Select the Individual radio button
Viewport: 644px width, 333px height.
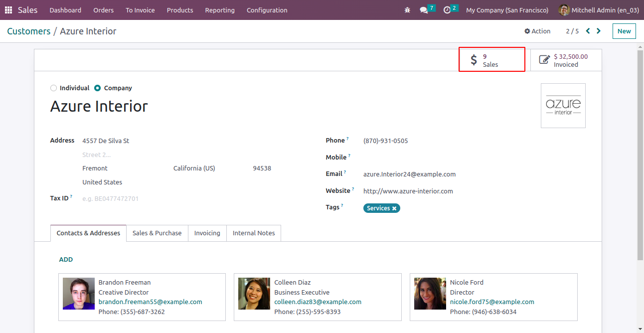(54, 88)
